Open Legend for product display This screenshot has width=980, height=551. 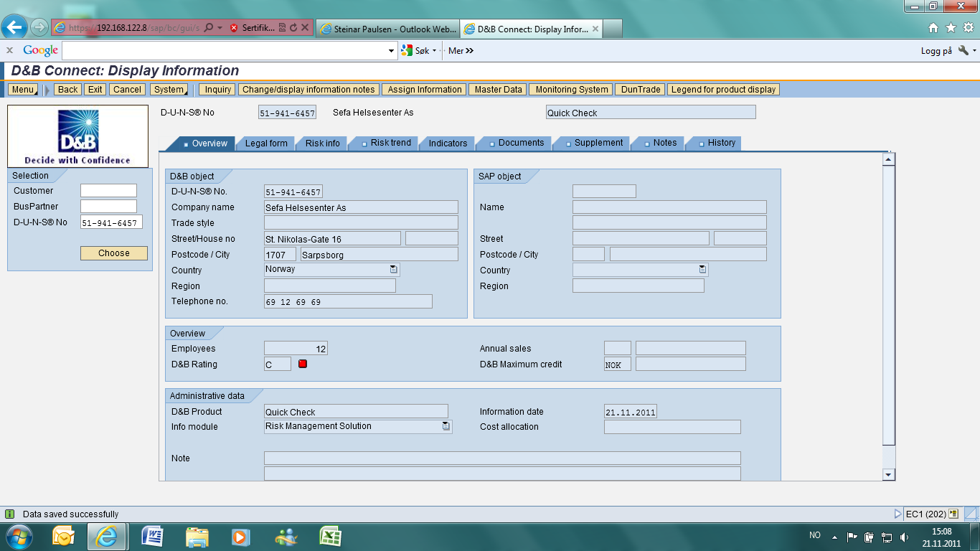723,90
